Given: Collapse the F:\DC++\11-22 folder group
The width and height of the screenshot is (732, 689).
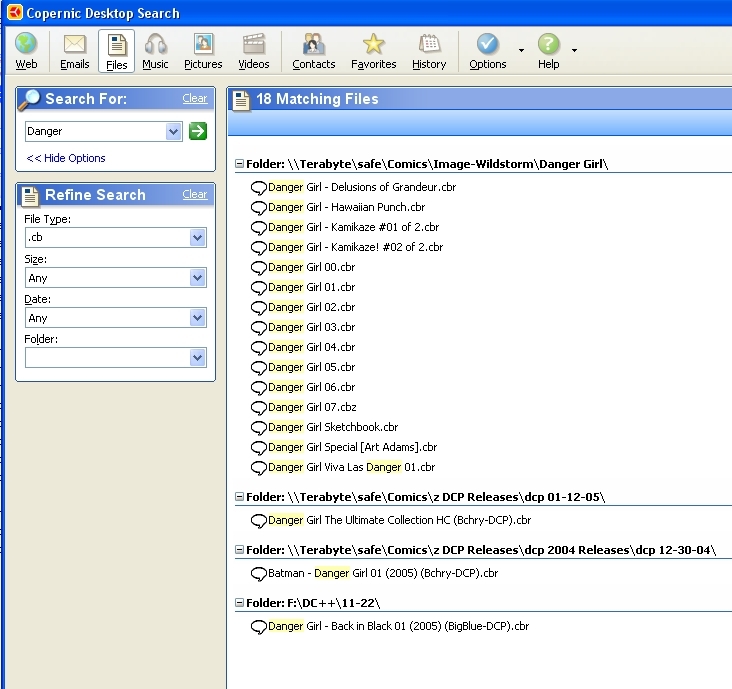Looking at the screenshot, I should (x=239, y=603).
